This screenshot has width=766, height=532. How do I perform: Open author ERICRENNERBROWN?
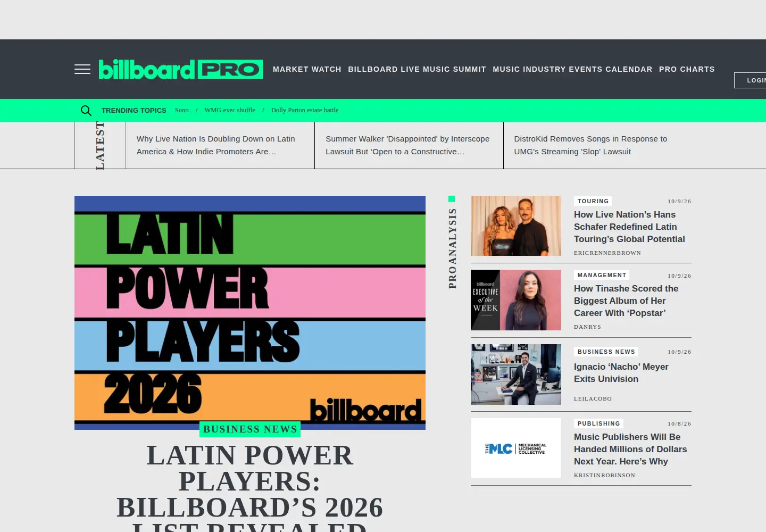607,253
